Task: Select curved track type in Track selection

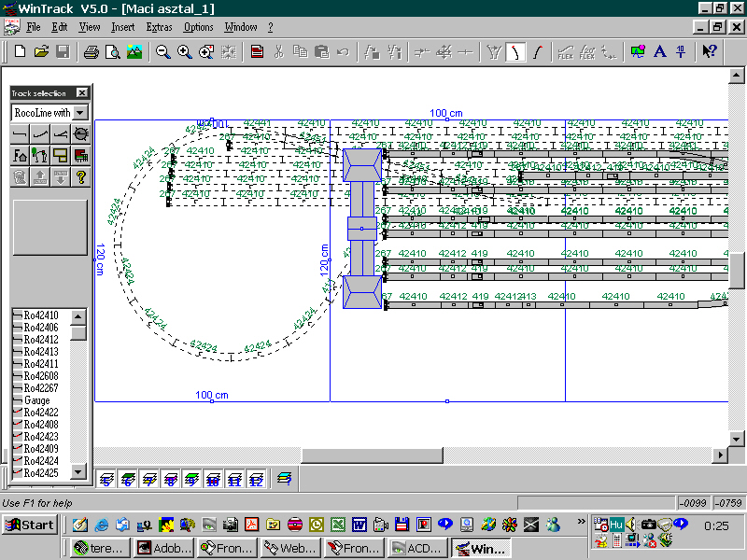Action: (x=40, y=134)
